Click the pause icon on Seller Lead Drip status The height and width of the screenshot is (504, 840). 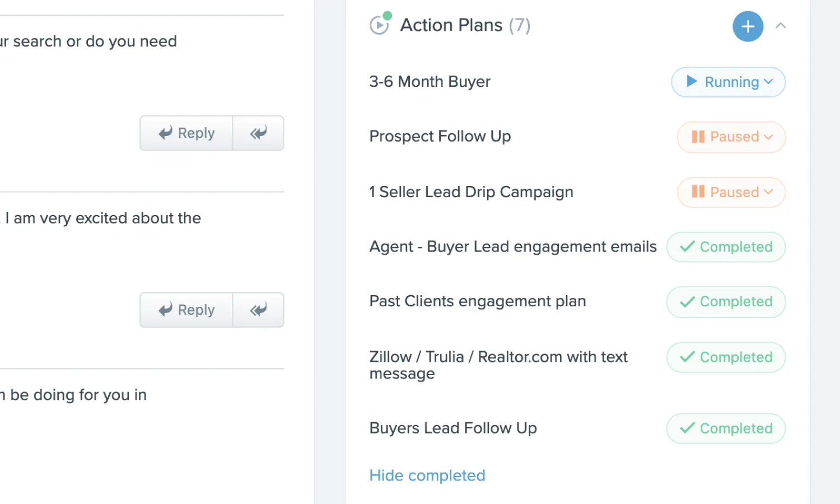pyautogui.click(x=697, y=192)
